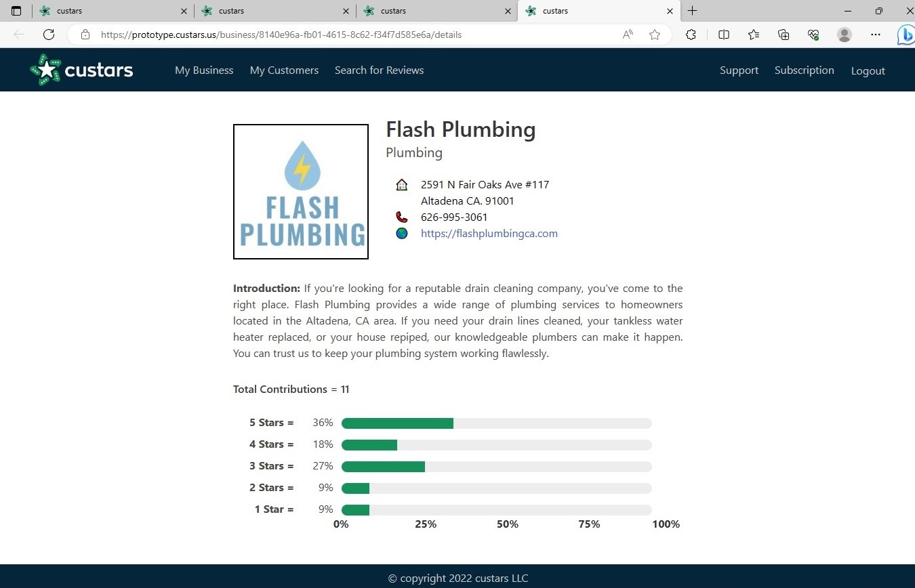Open a new browser tab
This screenshot has width=915, height=588.
[x=692, y=11]
